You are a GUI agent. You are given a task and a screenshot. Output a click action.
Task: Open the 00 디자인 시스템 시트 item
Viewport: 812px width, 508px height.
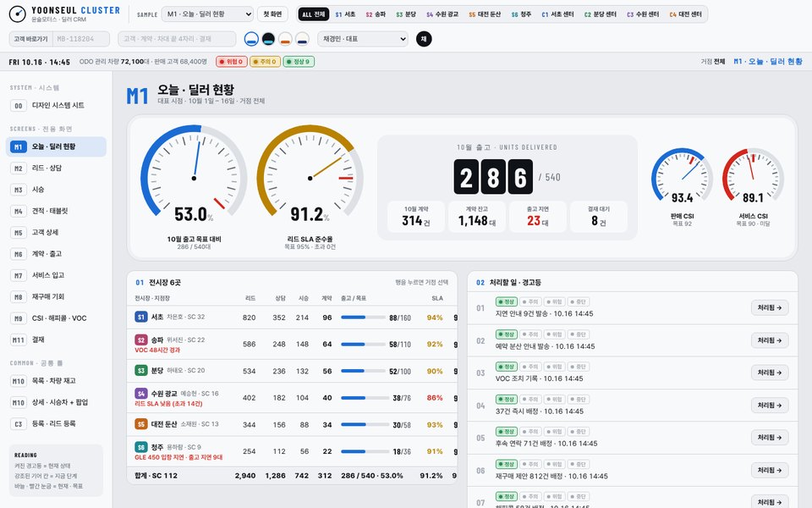click(x=56, y=105)
